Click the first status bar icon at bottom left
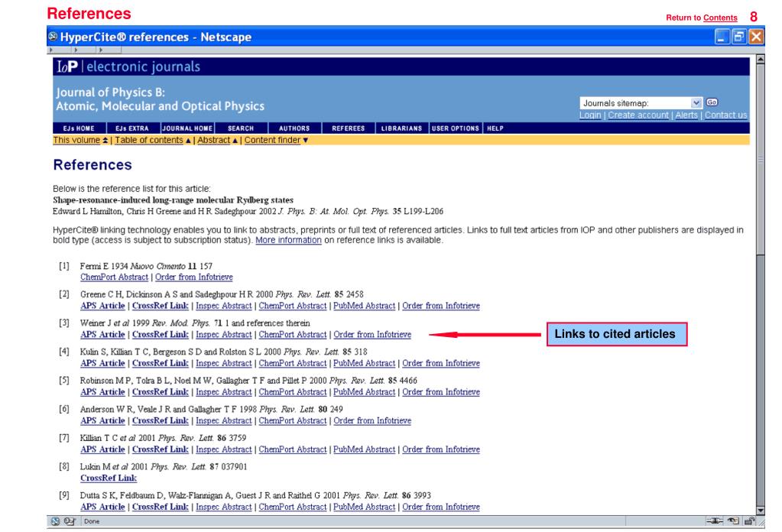This screenshot has height=532, width=782. coord(55,521)
